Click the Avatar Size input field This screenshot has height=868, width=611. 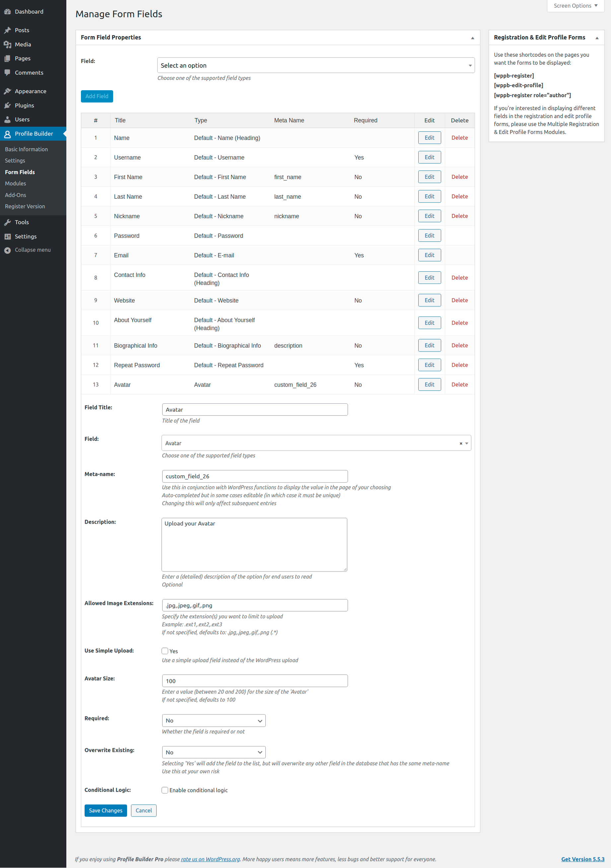pyautogui.click(x=254, y=681)
